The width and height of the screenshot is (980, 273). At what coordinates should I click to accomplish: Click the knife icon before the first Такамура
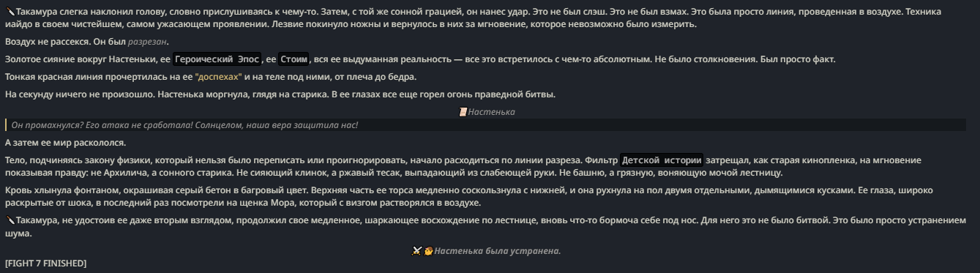coord(10,12)
